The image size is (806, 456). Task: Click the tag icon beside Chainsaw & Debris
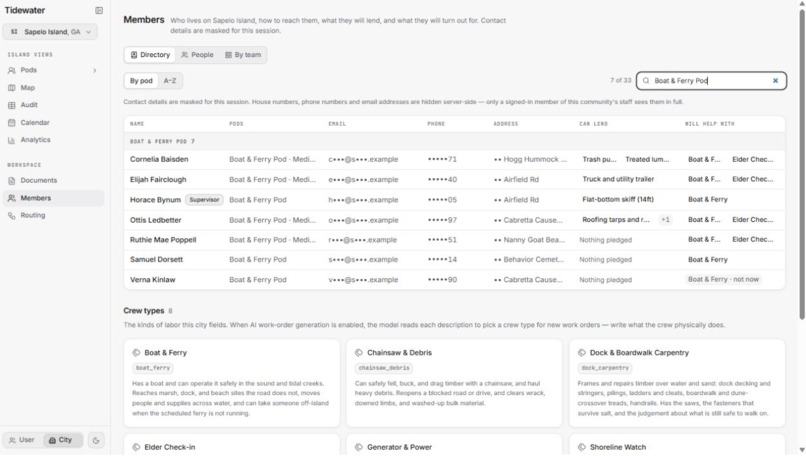(x=359, y=353)
